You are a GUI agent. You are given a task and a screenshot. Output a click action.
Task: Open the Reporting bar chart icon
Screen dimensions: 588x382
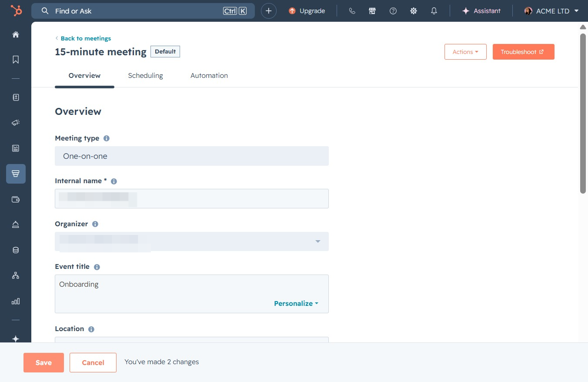pyautogui.click(x=16, y=301)
